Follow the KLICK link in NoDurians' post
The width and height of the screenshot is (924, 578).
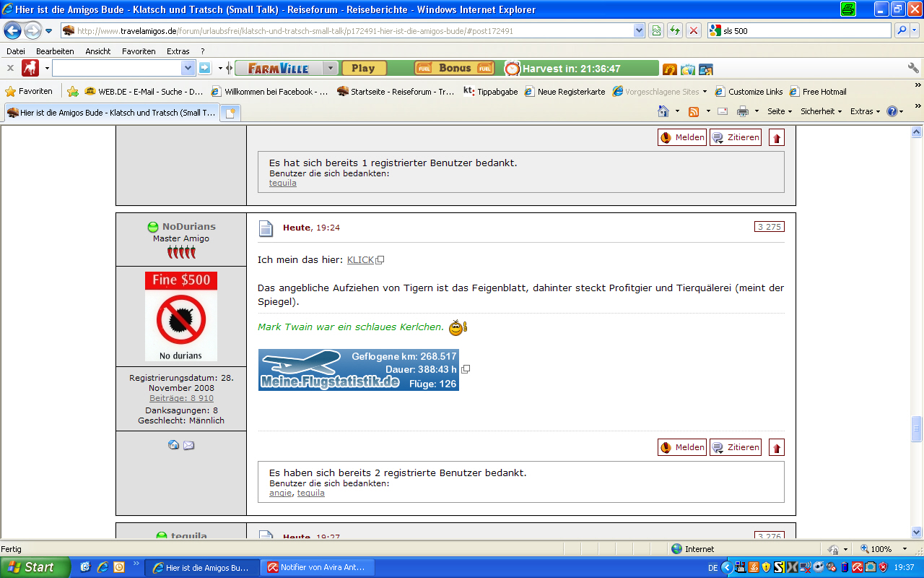tap(360, 259)
